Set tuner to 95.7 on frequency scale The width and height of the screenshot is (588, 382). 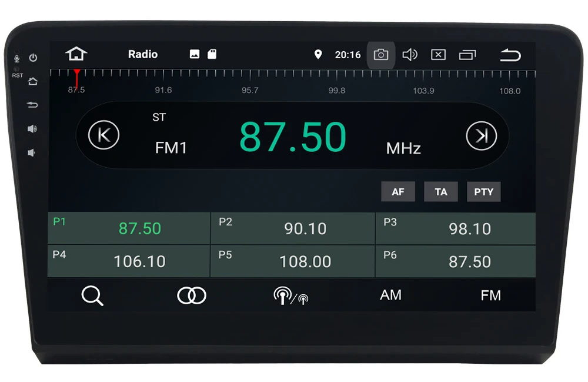point(250,90)
